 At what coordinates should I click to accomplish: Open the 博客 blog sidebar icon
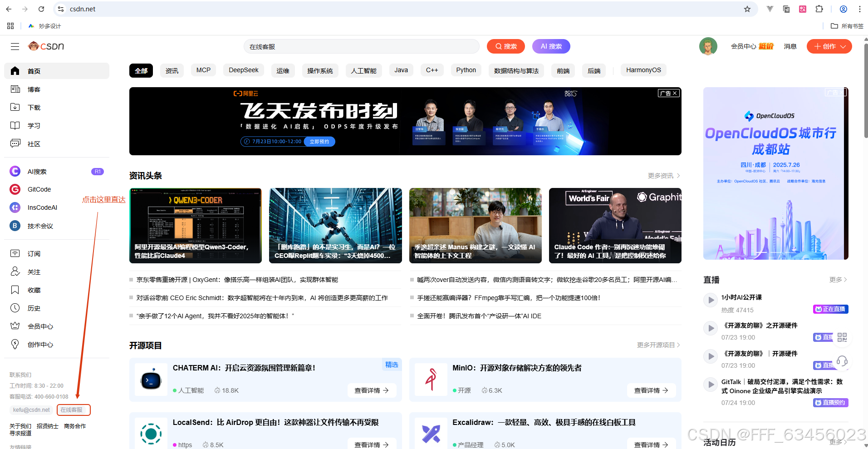click(x=15, y=89)
